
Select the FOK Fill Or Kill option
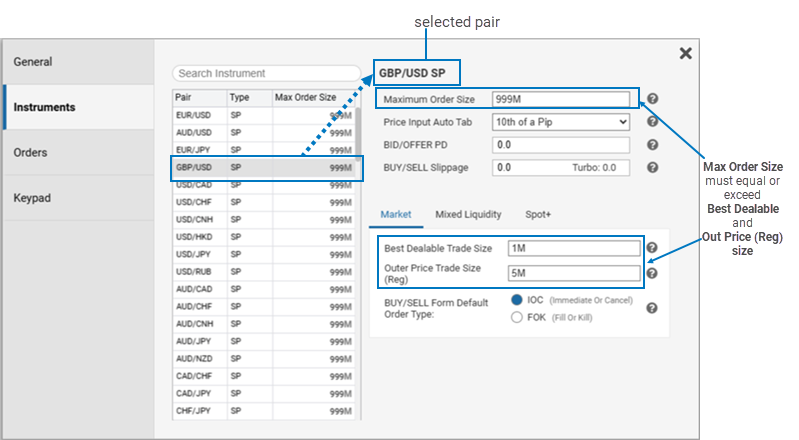click(517, 318)
